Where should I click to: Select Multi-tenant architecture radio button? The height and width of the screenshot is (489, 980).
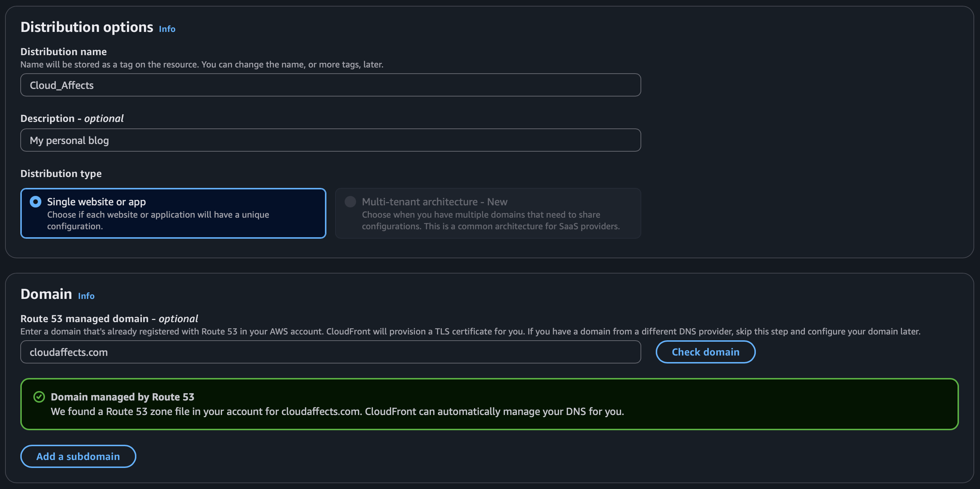(x=350, y=202)
